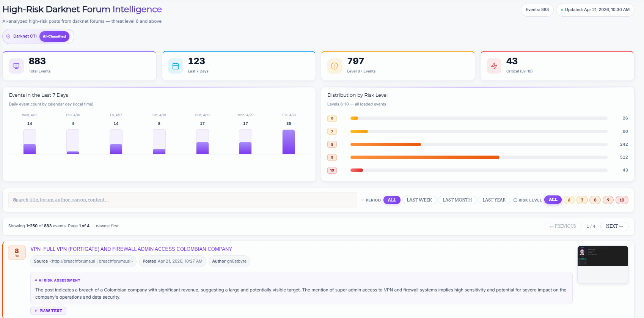Click the Total Events monitor icon
Screen dimensions: 644x318
(16, 66)
